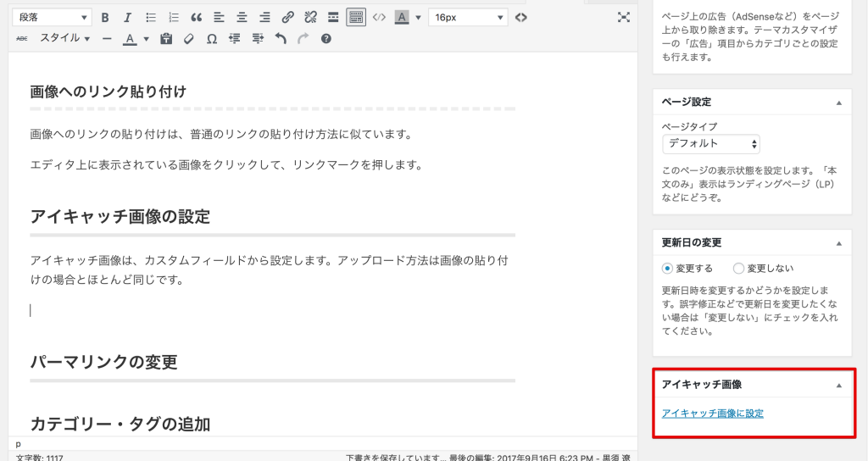Align text left
Viewport: 868px width, 461px height.
pos(220,18)
